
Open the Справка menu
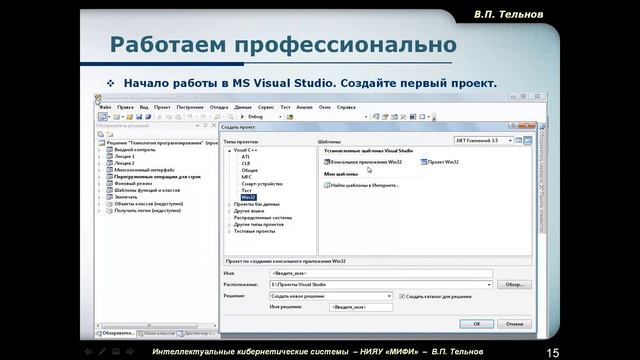(x=346, y=107)
